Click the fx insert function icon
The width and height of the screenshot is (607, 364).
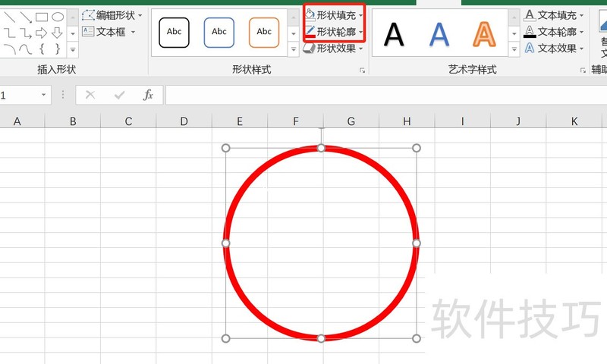[148, 95]
